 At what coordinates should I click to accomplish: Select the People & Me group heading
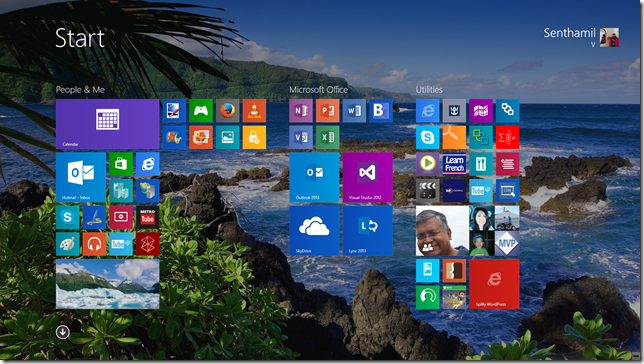[80, 90]
